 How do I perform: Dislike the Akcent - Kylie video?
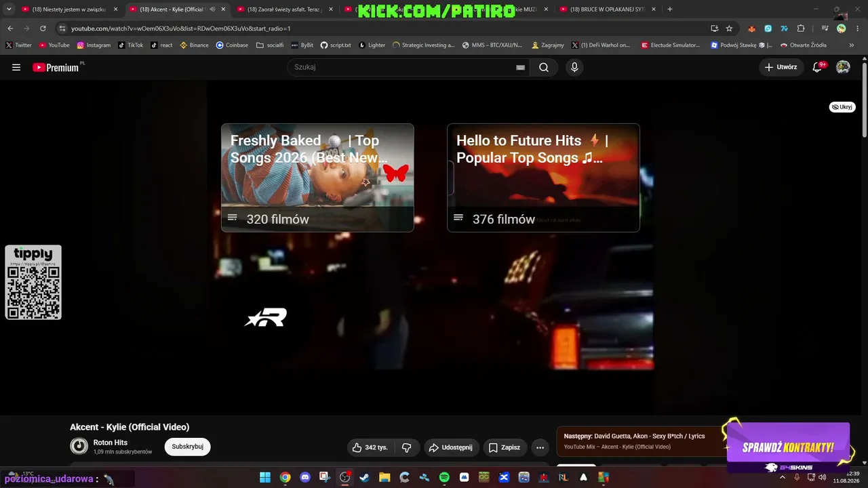pyautogui.click(x=407, y=447)
